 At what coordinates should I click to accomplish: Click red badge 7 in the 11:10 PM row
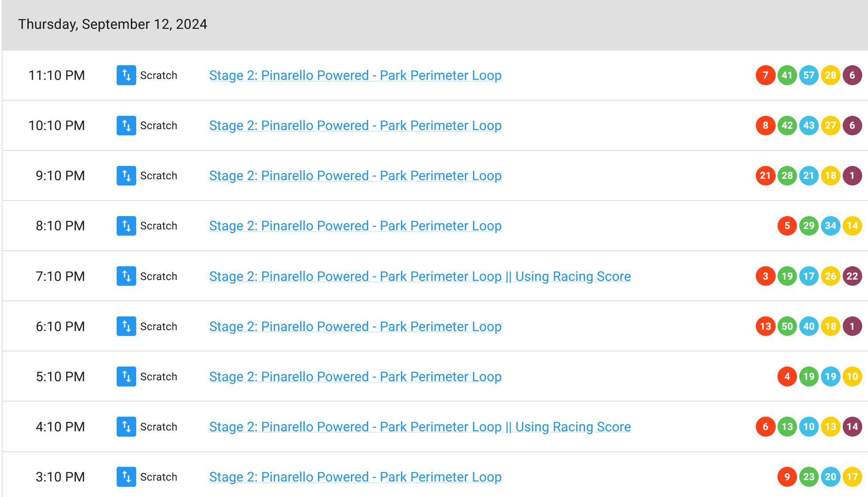tap(765, 75)
